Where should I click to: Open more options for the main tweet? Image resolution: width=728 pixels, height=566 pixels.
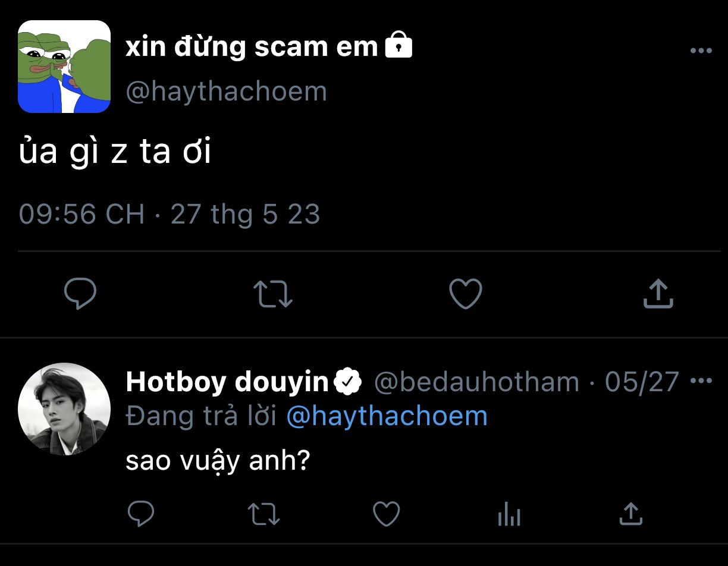click(x=701, y=51)
